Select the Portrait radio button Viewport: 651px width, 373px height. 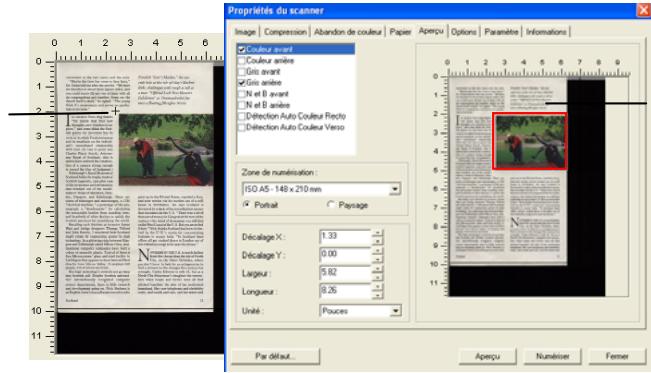click(247, 204)
